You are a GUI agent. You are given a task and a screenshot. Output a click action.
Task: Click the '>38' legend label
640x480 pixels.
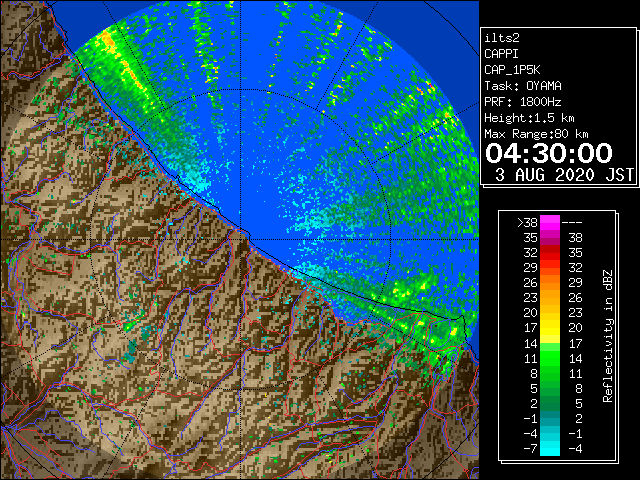pyautogui.click(x=527, y=222)
